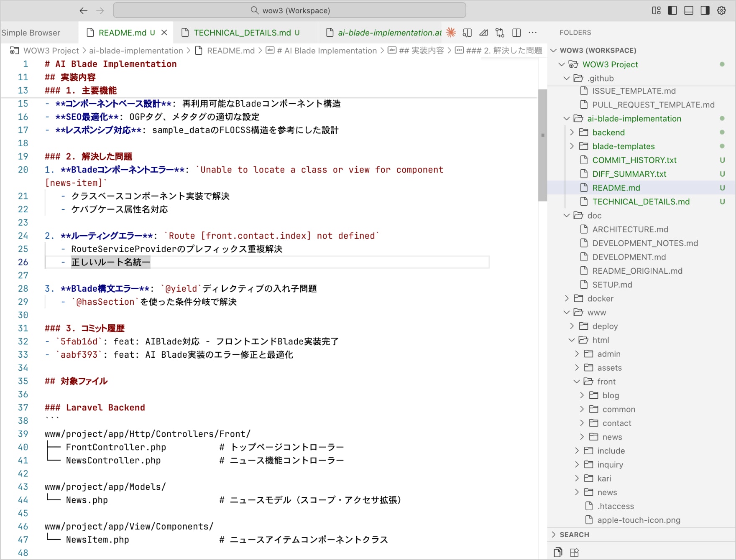Toggle the secondary side bar

(705, 10)
